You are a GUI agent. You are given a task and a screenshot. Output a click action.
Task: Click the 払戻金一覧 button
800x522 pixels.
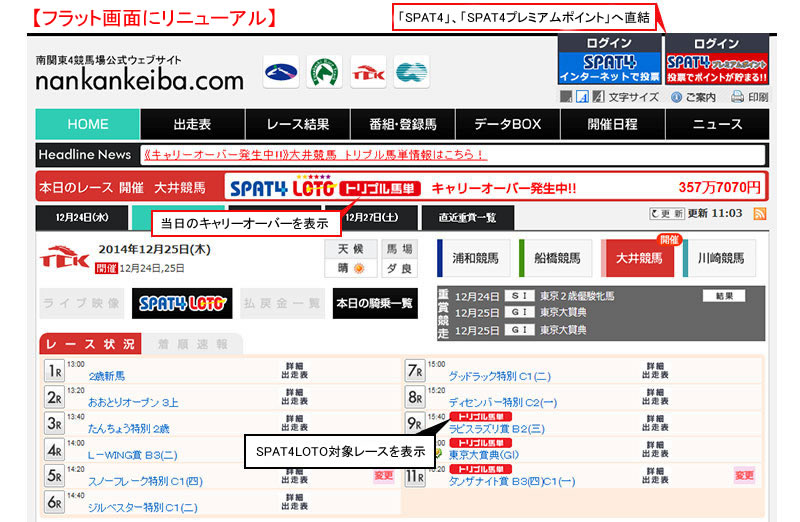tap(282, 304)
